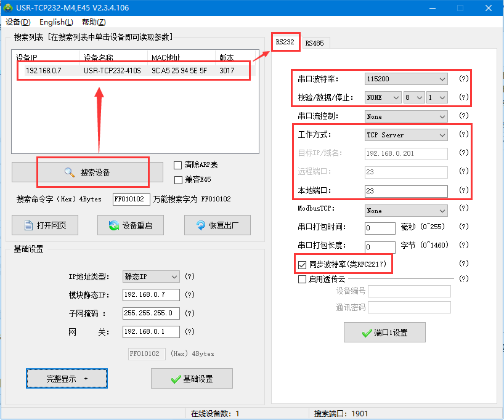Click the 本地端口 input field
The width and height of the screenshot is (504, 420).
coord(405,191)
